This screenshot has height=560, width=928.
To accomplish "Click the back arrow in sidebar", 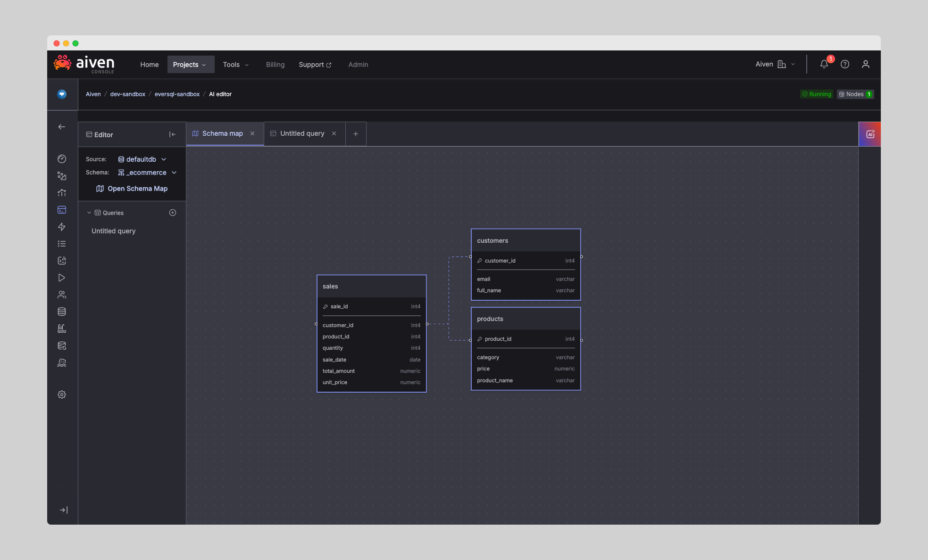I will coord(62,127).
